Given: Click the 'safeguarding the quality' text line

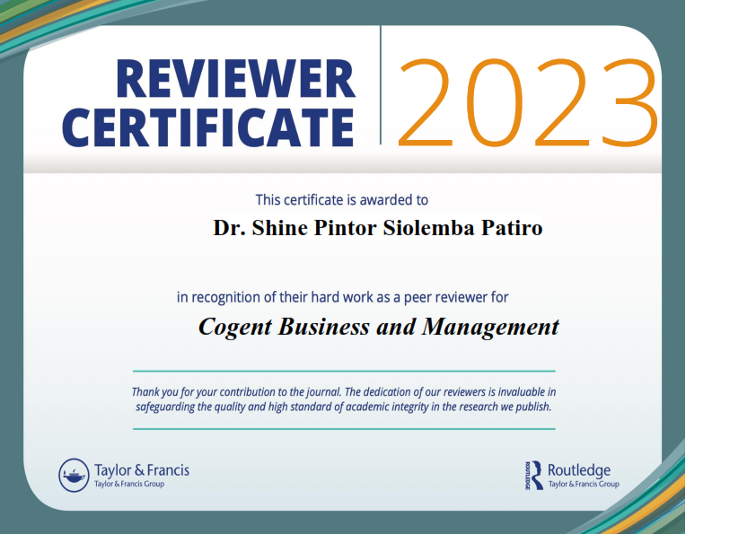Looking at the screenshot, I should pos(344,406).
